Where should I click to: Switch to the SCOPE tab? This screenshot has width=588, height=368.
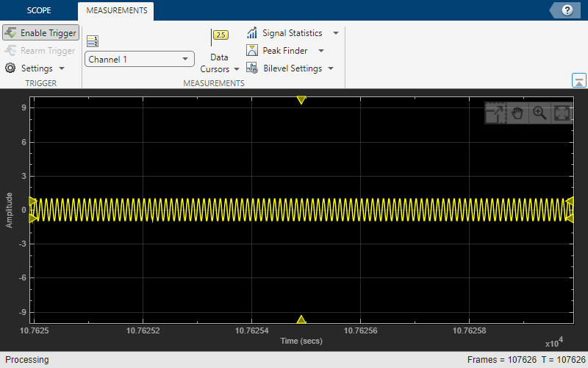(x=39, y=11)
